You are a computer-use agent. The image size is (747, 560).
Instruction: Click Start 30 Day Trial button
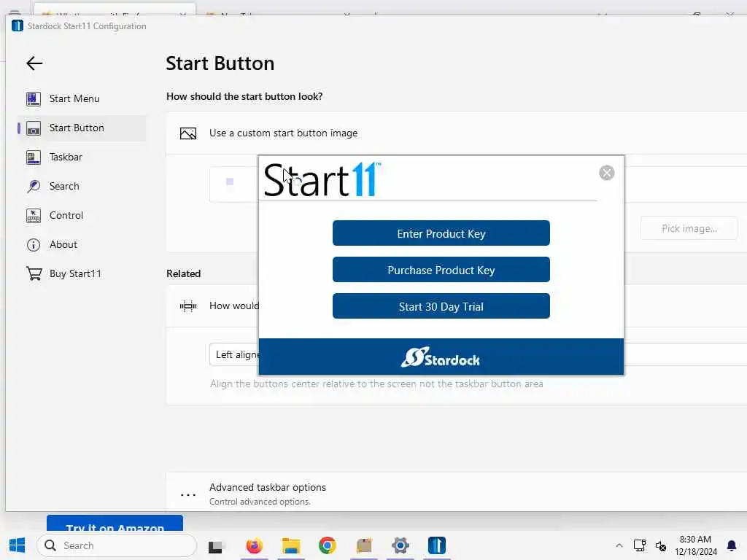(x=441, y=306)
